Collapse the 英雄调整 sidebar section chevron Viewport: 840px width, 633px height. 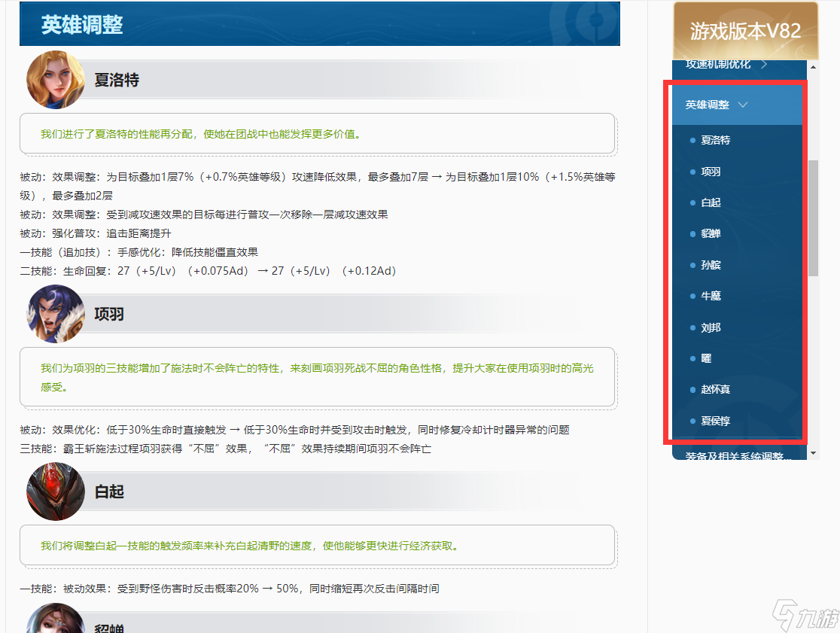742,105
